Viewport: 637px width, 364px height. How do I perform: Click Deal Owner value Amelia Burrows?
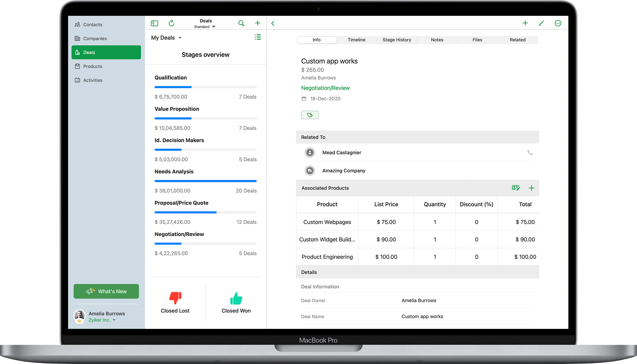pos(419,300)
